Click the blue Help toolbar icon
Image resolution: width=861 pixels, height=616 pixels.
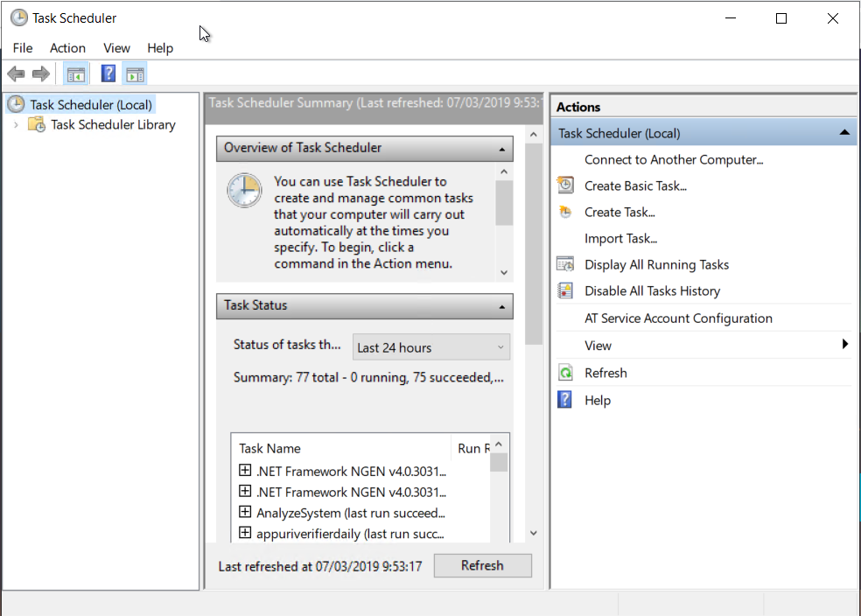pyautogui.click(x=108, y=73)
